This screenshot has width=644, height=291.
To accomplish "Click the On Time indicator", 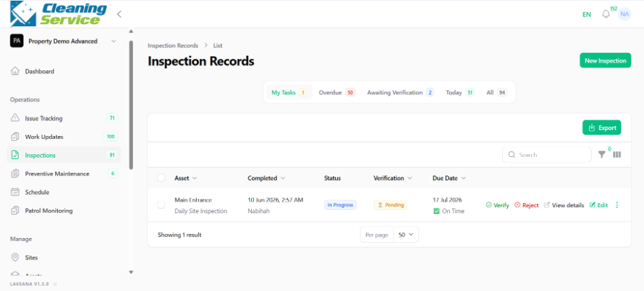I will [449, 211].
